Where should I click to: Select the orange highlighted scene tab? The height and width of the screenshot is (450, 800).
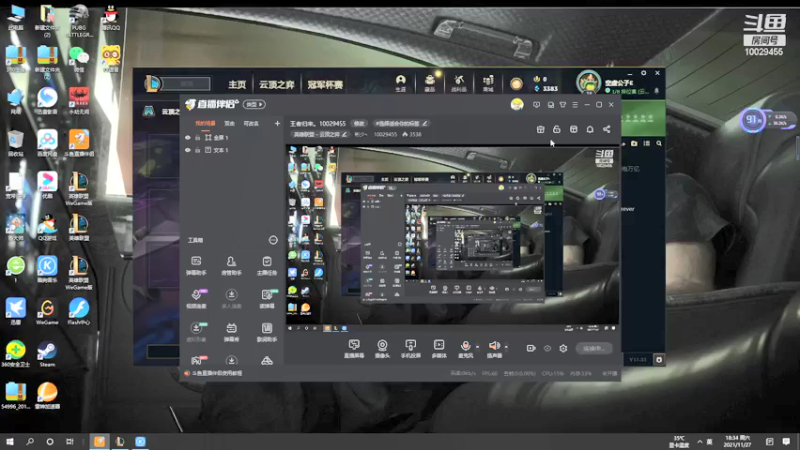pos(205,123)
